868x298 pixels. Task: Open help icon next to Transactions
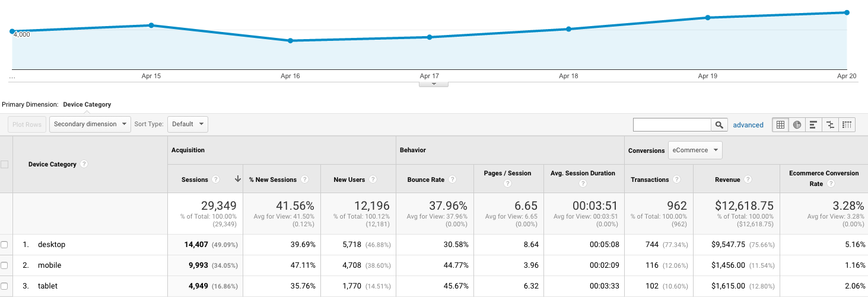676,180
